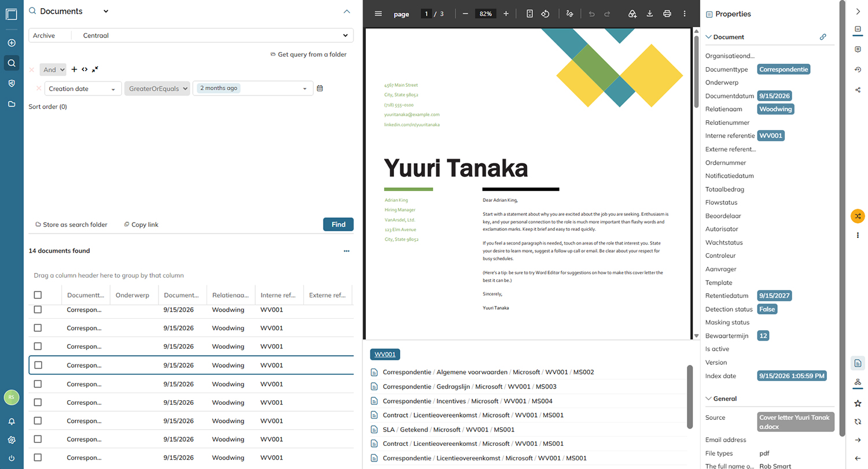Click Get query from a folder
The height and width of the screenshot is (469, 868).
[308, 54]
